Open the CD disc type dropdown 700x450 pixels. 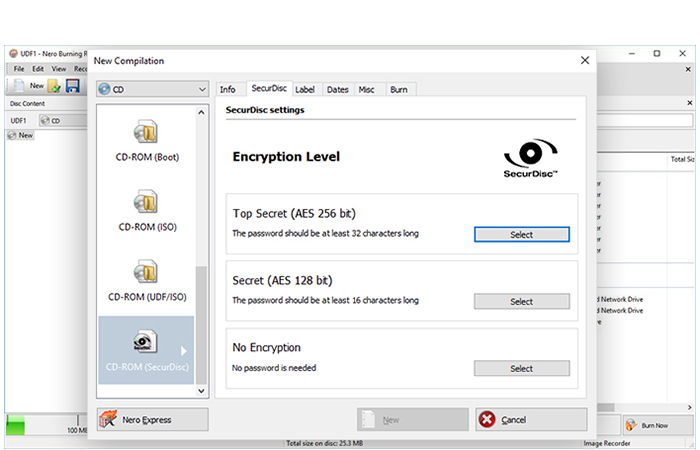[152, 90]
